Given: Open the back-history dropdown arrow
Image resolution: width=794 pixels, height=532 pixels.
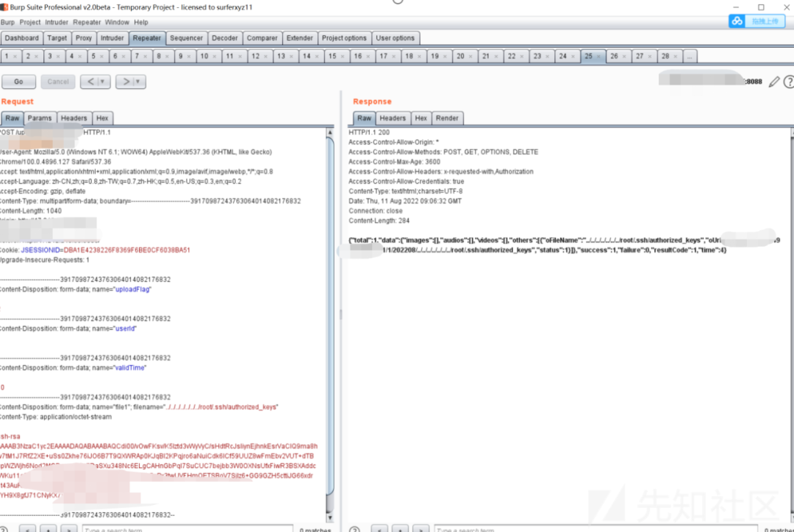Looking at the screenshot, I should 103,82.
